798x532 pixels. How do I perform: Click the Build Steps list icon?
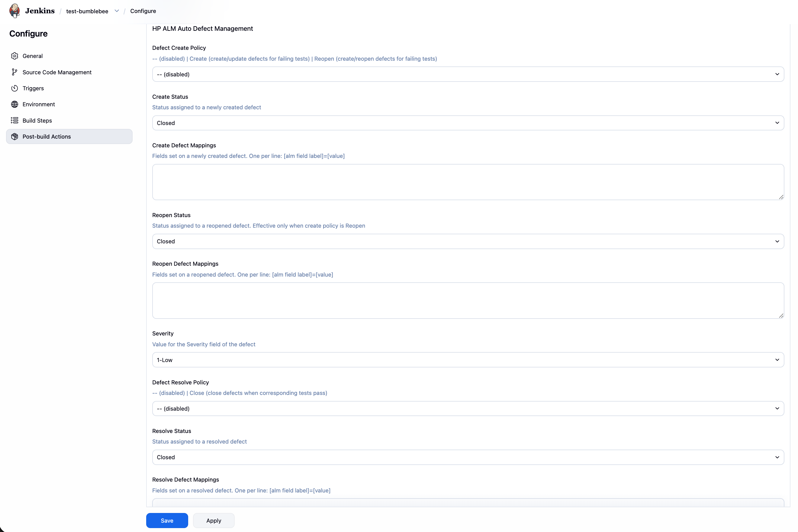pos(14,120)
